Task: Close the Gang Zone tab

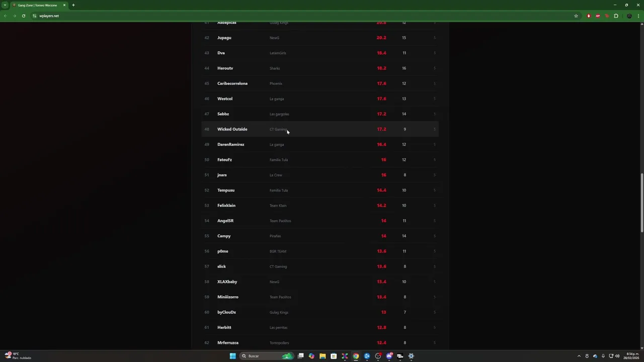Action: click(64, 5)
